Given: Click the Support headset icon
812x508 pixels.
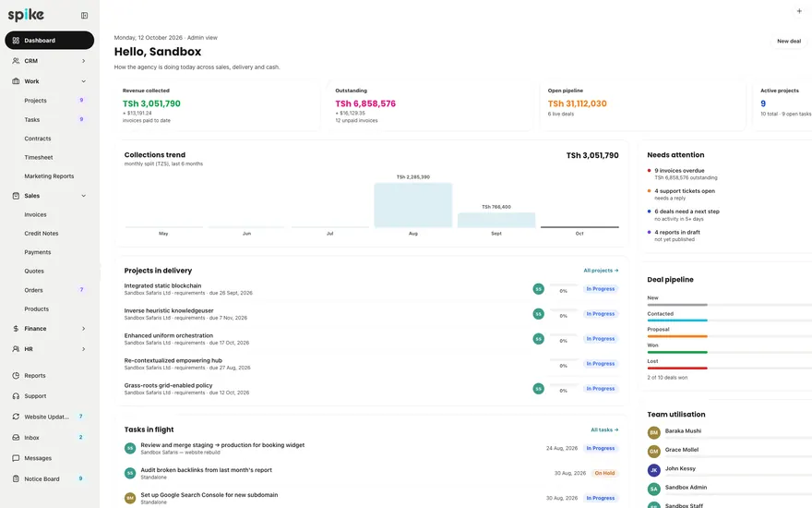Looking at the screenshot, I should [16, 396].
